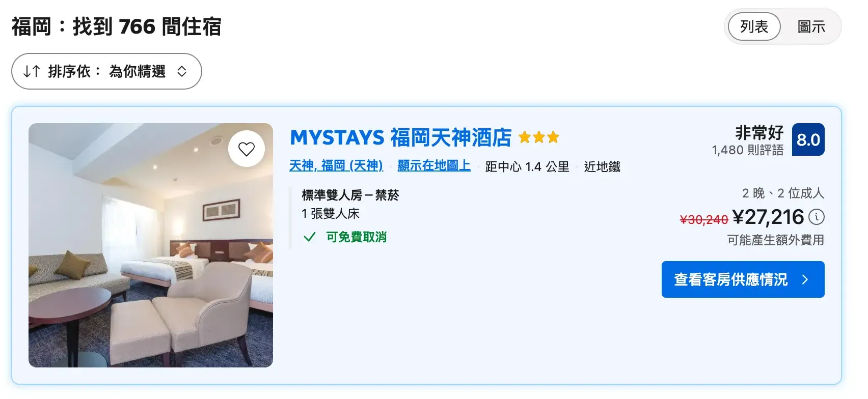Open MYSTAYS 福岡天神酒店 hotel title link

(401, 137)
